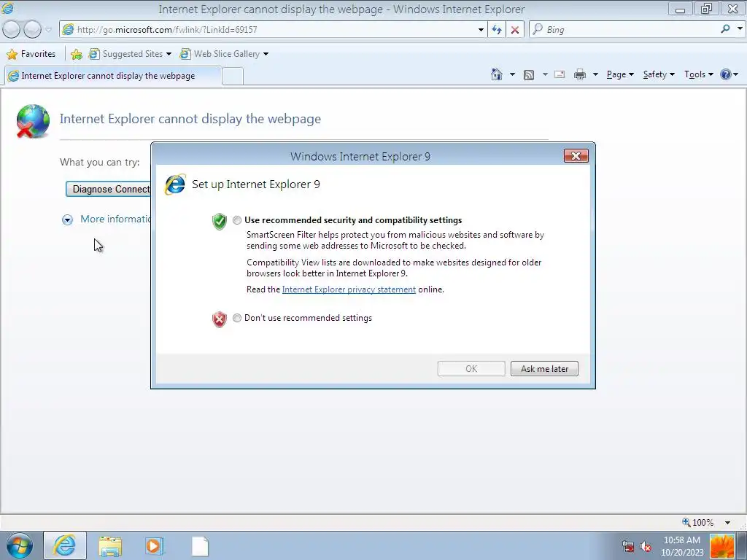747x560 pixels.
Task: Click the browser Back arrow button
Action: coord(12,29)
